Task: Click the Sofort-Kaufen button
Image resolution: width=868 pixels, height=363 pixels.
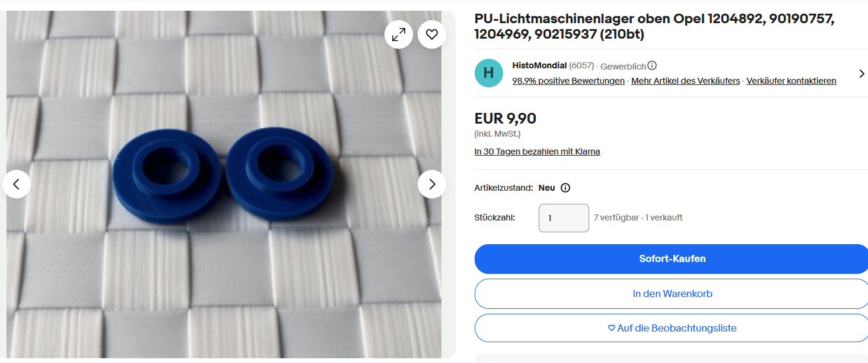Action: coord(672,259)
